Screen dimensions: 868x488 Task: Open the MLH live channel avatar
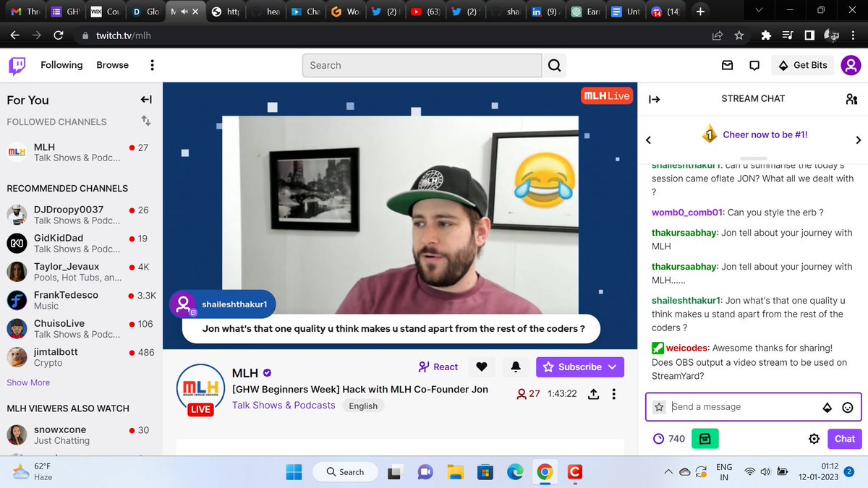point(200,389)
